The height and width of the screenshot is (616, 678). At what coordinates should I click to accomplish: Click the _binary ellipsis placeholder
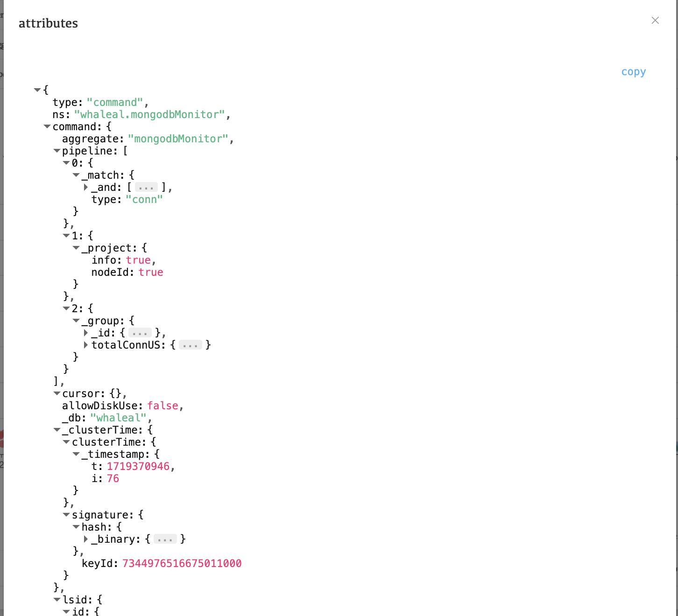click(x=165, y=539)
